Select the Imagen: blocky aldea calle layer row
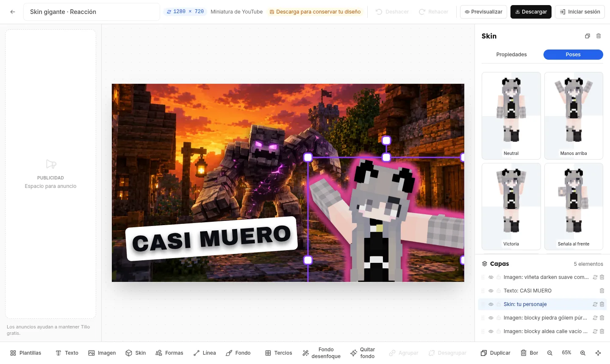The image size is (610, 364). coord(542,331)
